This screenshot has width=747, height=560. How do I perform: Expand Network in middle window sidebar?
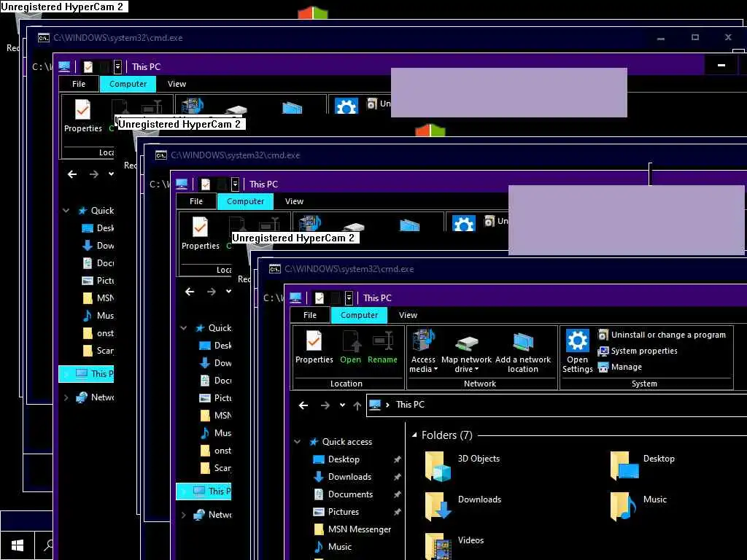click(183, 515)
